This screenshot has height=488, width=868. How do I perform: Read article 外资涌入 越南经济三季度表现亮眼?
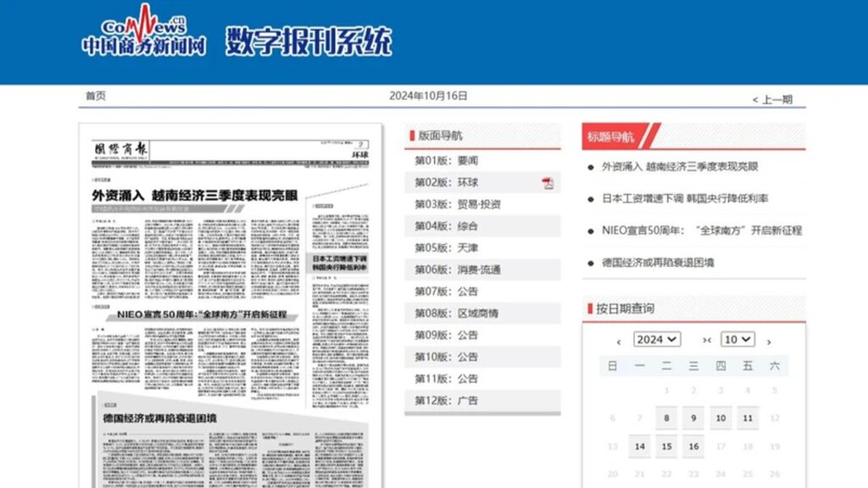tap(680, 168)
